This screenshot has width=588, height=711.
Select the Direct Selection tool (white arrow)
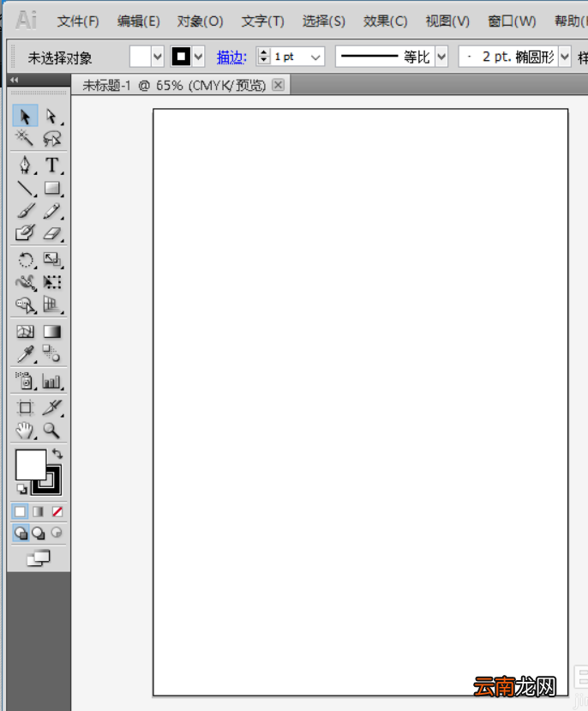pyautogui.click(x=51, y=116)
